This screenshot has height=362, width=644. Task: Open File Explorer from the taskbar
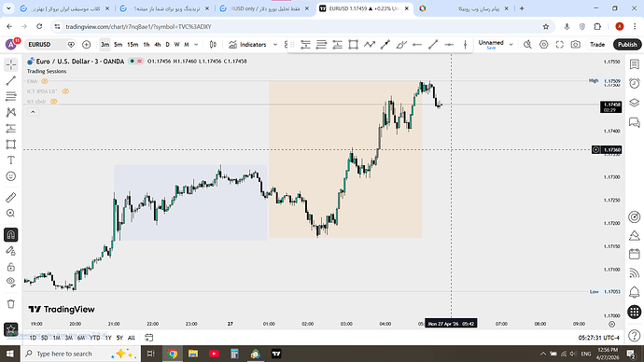click(x=193, y=354)
